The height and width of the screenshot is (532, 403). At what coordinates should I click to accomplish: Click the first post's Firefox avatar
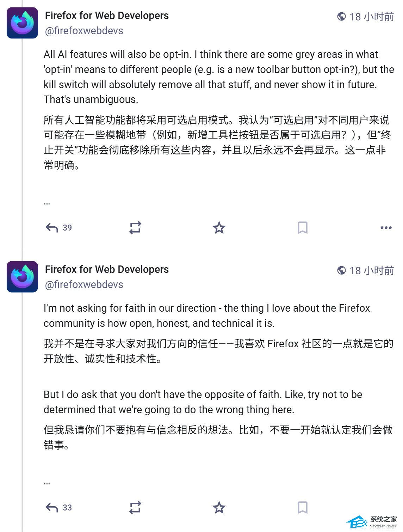pos(22,23)
